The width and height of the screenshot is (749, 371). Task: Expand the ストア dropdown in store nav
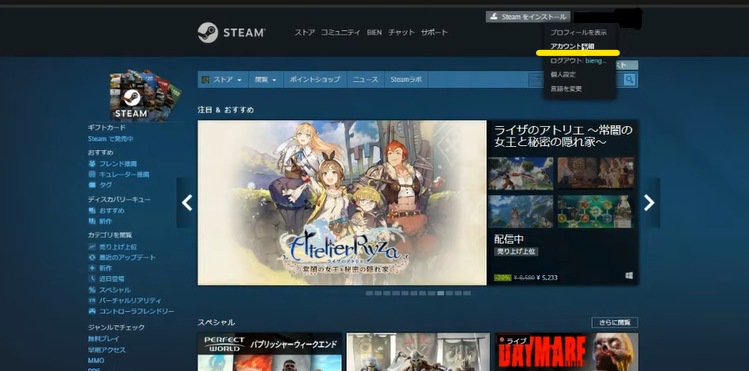click(223, 80)
